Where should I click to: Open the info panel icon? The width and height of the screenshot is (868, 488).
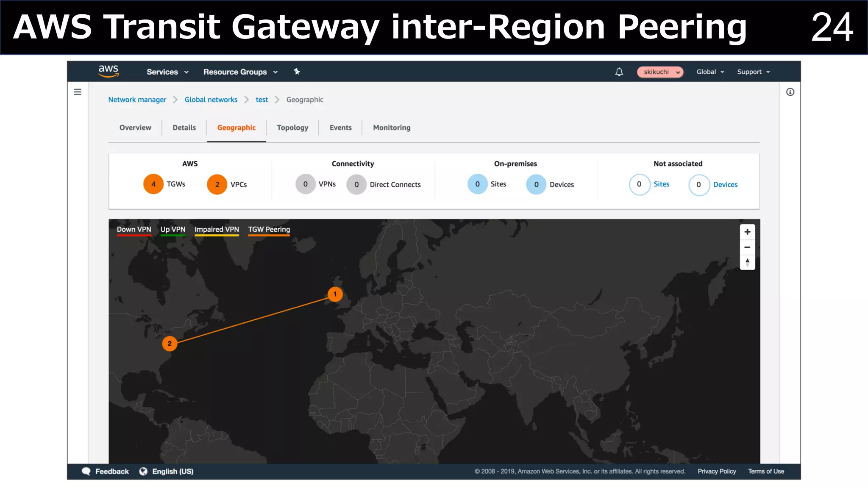[790, 92]
